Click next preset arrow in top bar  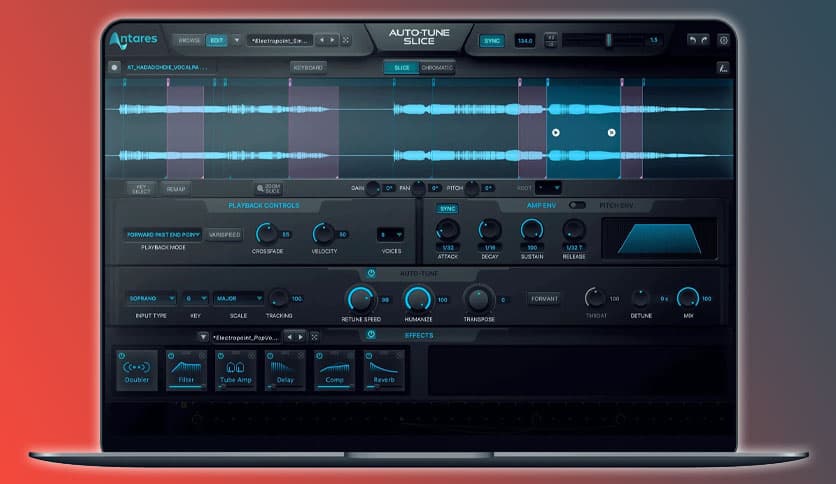[332, 40]
